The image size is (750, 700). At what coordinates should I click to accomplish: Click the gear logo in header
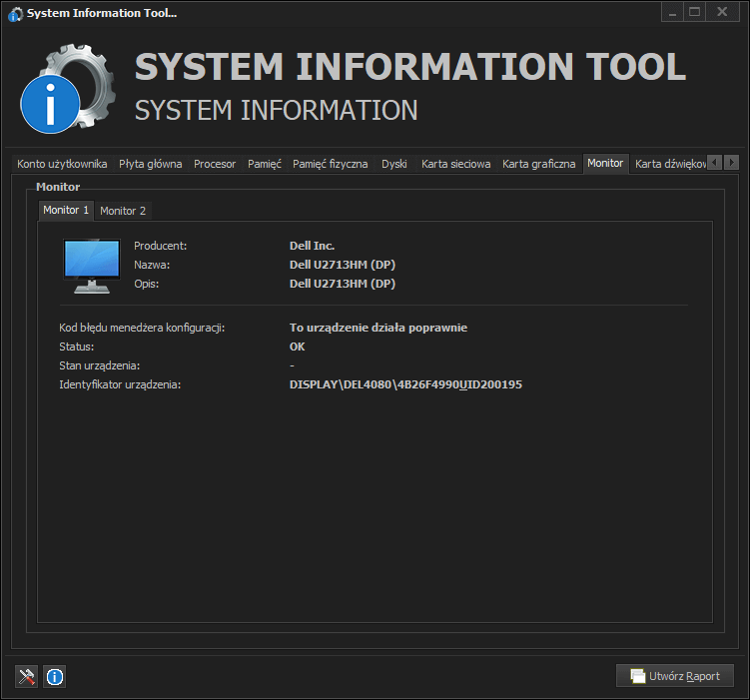(68, 89)
